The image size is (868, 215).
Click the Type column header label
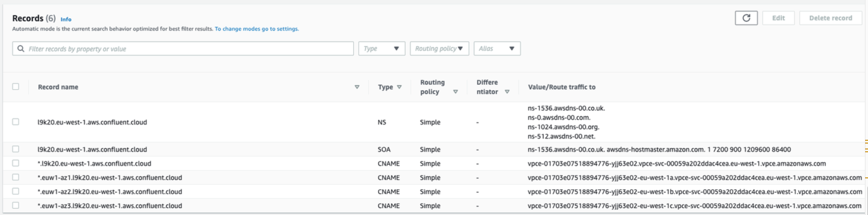click(385, 87)
